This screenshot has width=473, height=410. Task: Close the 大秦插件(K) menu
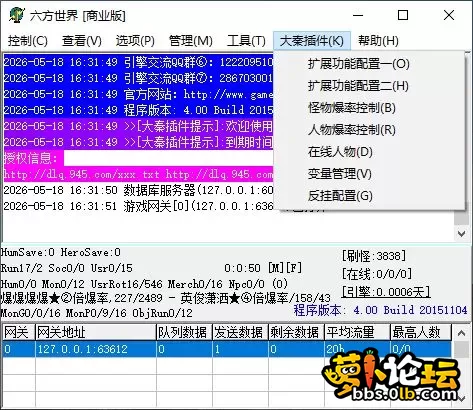pos(312,41)
